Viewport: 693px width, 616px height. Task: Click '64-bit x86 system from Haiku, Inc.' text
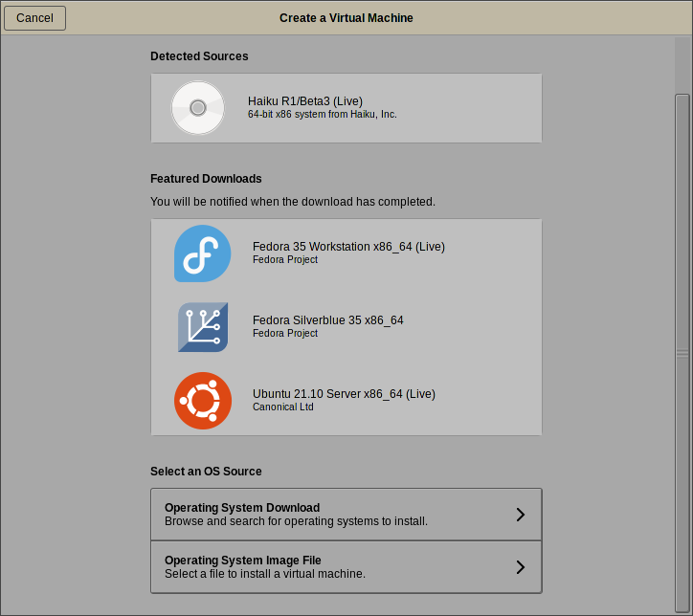(x=323, y=115)
